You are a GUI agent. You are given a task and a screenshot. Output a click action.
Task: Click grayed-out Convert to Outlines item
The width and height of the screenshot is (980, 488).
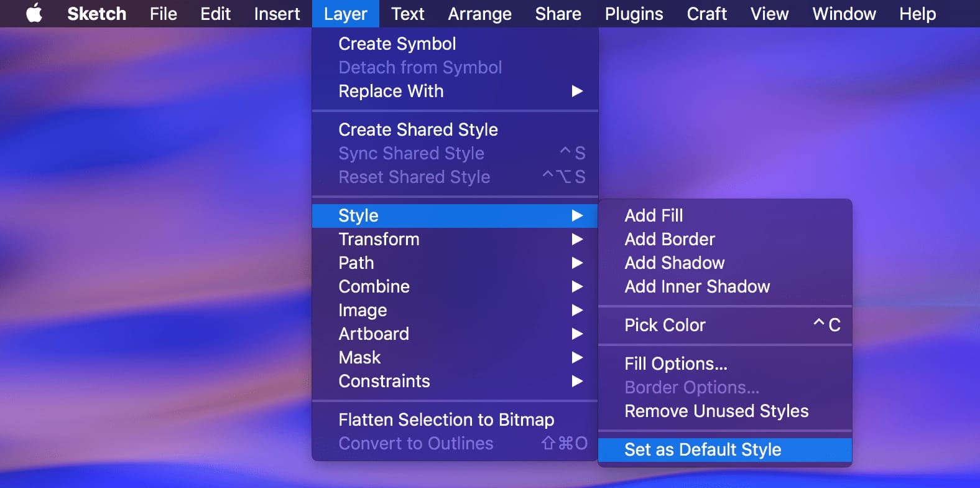click(x=455, y=443)
